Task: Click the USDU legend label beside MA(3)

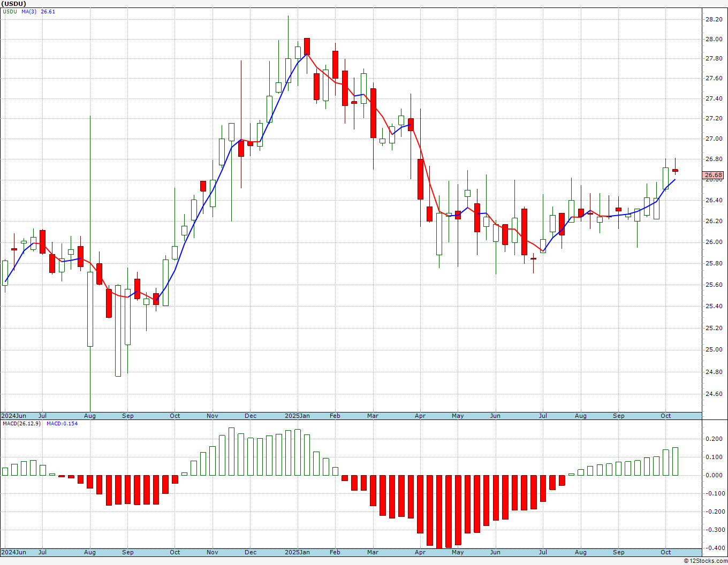Action: 10,11
